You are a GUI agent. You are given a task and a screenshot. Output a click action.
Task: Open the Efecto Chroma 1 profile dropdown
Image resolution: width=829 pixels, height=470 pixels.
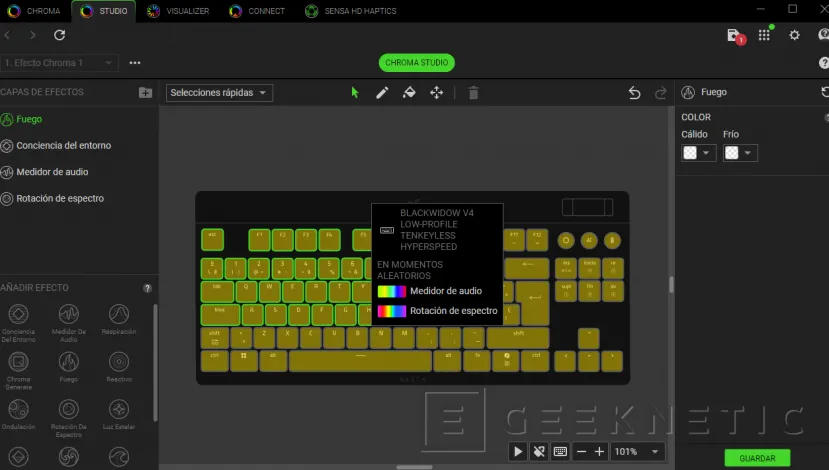59,63
